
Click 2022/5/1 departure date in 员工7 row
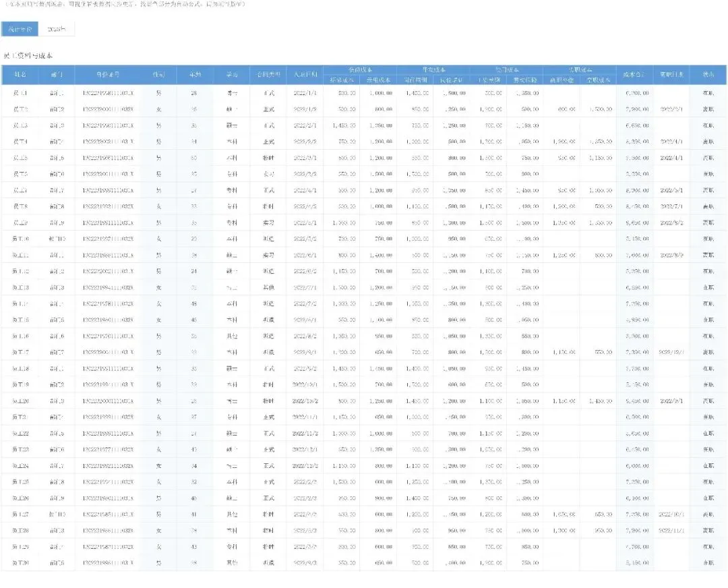pyautogui.click(x=671, y=190)
